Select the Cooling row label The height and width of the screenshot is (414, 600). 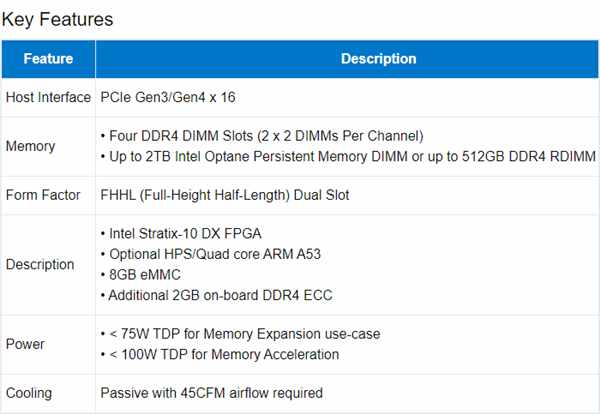(x=29, y=393)
